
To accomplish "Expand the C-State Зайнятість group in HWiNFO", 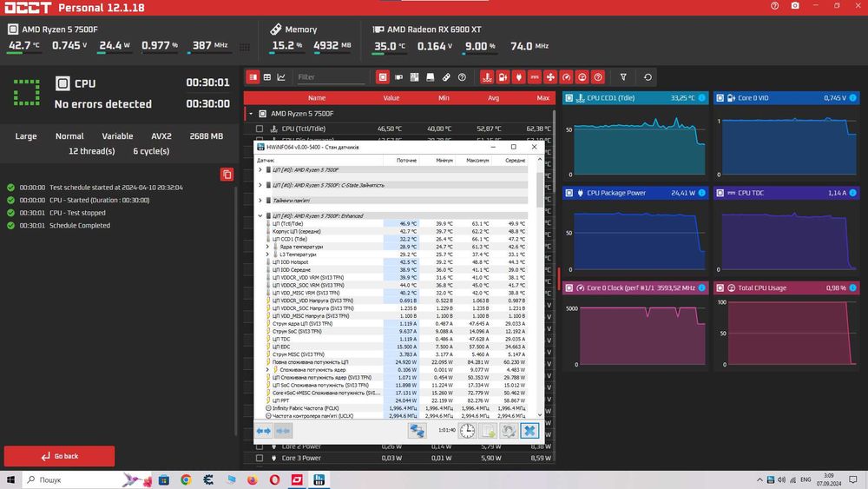I will (260, 185).
